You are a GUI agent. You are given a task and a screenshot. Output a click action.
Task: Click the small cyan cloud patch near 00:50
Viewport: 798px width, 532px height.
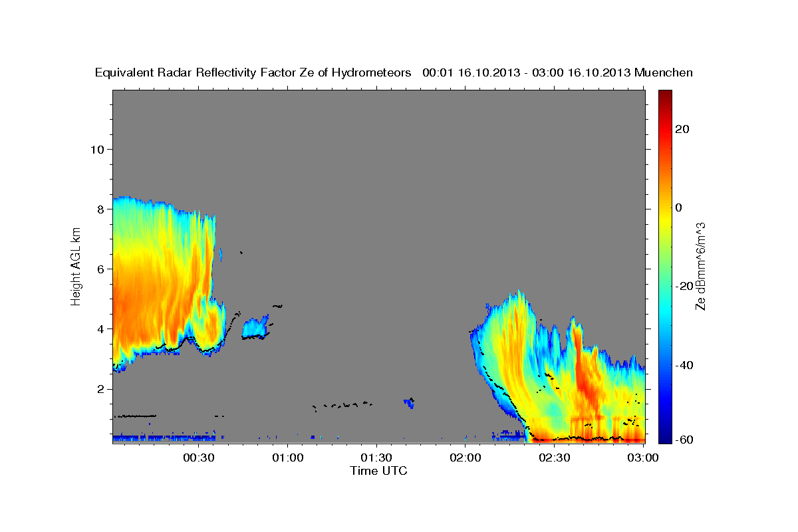255,329
